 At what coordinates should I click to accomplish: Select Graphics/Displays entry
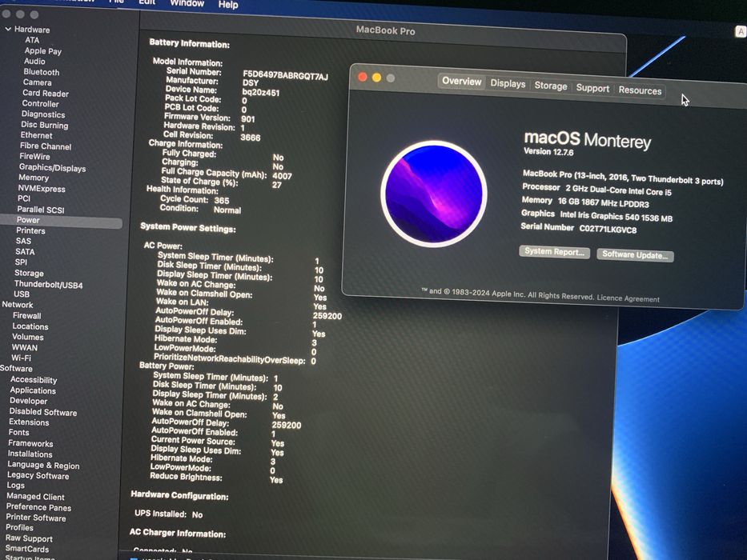click(52, 168)
